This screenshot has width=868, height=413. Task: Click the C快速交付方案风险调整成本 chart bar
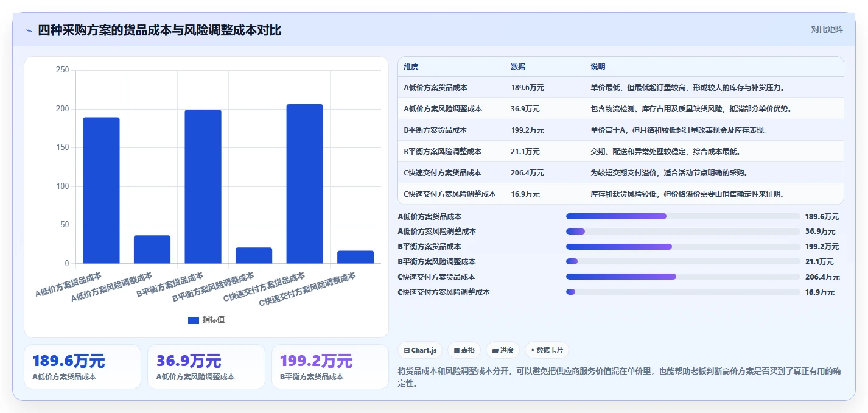click(355, 257)
